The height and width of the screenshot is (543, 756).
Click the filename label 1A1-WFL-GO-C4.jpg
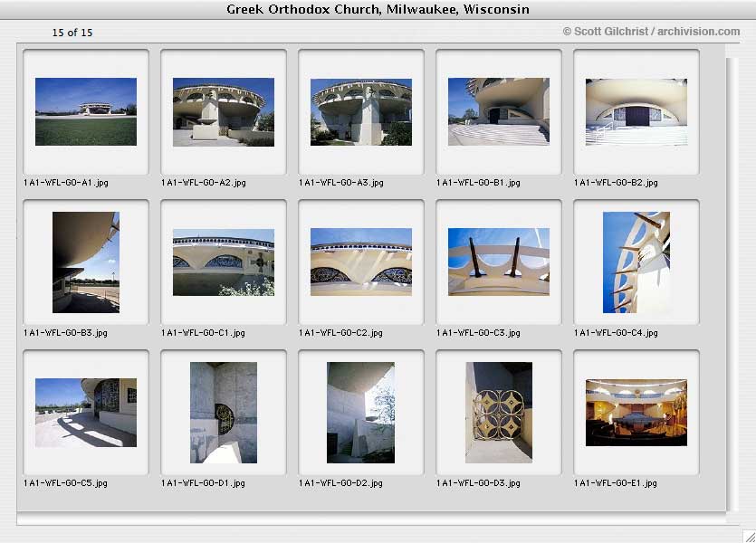coord(617,333)
